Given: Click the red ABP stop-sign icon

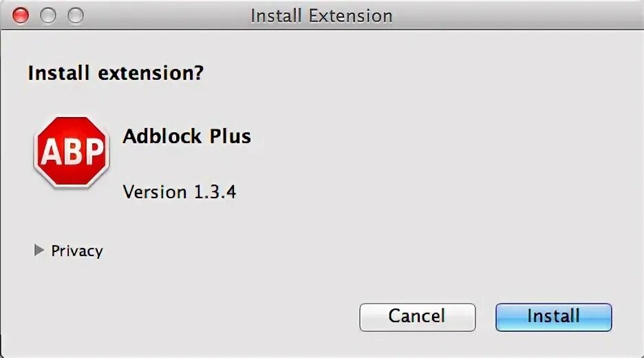Looking at the screenshot, I should (x=71, y=151).
